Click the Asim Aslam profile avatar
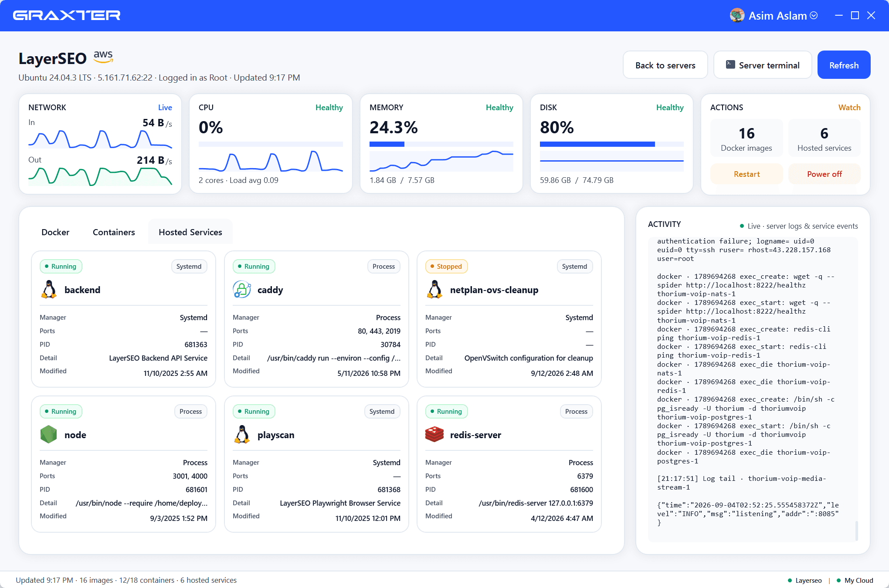The image size is (889, 588). (x=737, y=16)
